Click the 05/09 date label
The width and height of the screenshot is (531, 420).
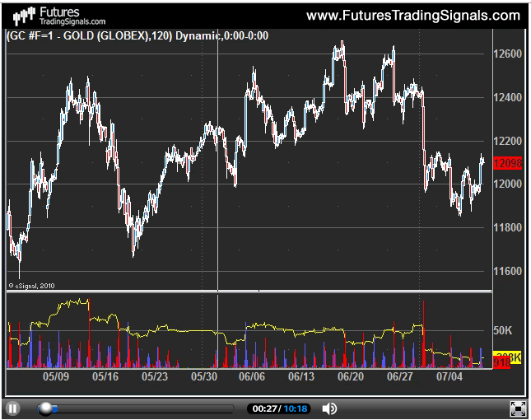[x=56, y=376]
